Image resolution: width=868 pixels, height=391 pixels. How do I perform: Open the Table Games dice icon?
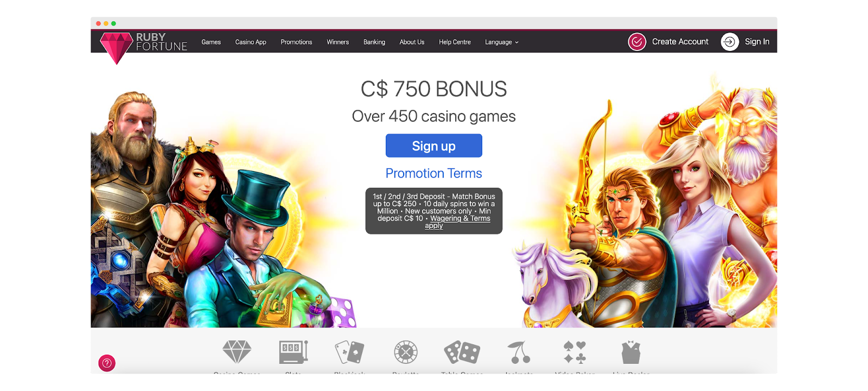pyautogui.click(x=462, y=352)
